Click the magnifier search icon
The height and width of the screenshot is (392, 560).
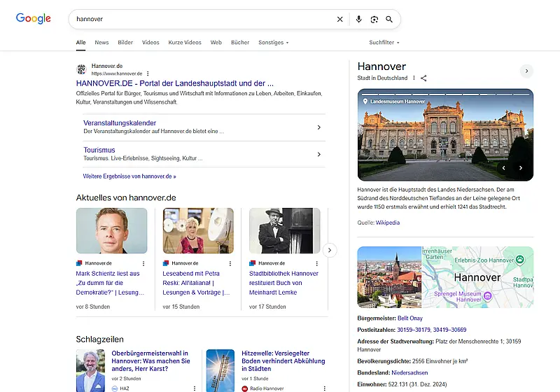point(389,20)
